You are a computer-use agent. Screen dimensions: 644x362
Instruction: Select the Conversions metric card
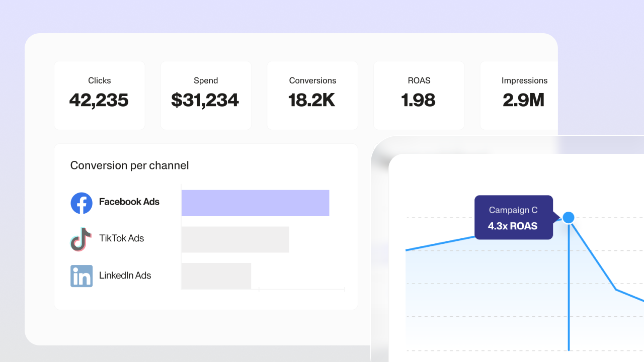312,96
